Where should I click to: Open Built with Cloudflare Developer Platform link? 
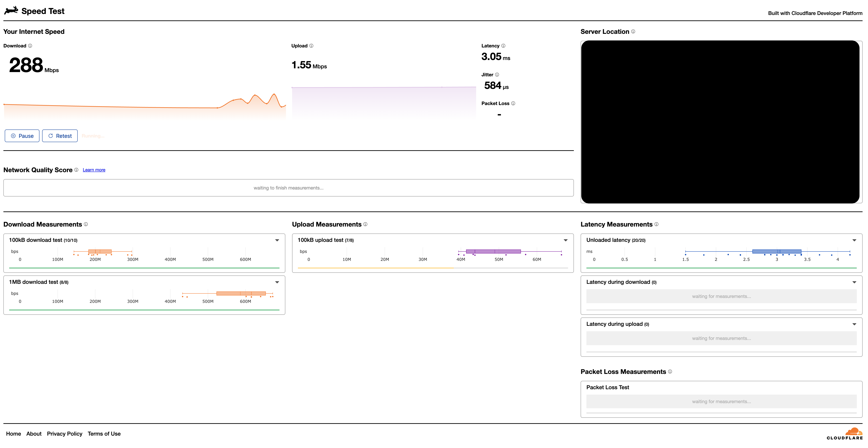point(815,13)
